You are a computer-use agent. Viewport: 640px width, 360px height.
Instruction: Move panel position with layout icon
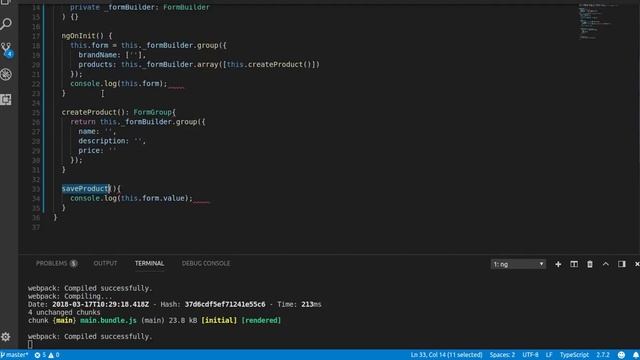click(x=622, y=264)
